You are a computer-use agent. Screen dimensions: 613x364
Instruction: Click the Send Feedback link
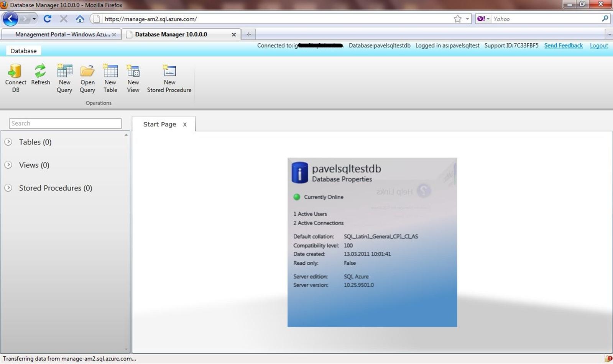563,46
